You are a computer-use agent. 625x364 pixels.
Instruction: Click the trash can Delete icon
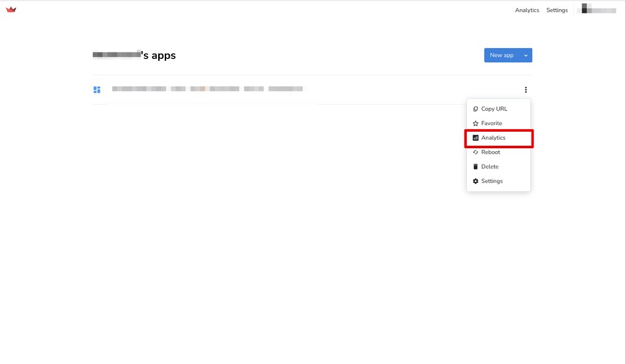click(475, 166)
